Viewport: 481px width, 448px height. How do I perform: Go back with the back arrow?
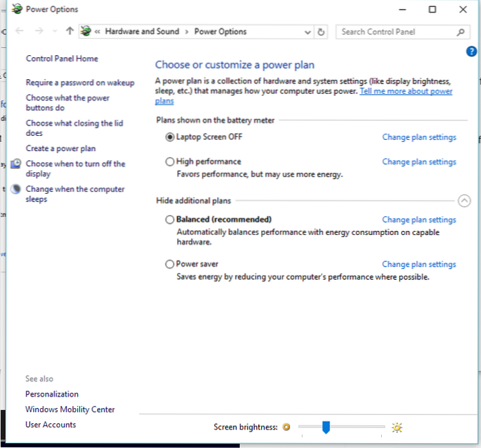coord(19,31)
